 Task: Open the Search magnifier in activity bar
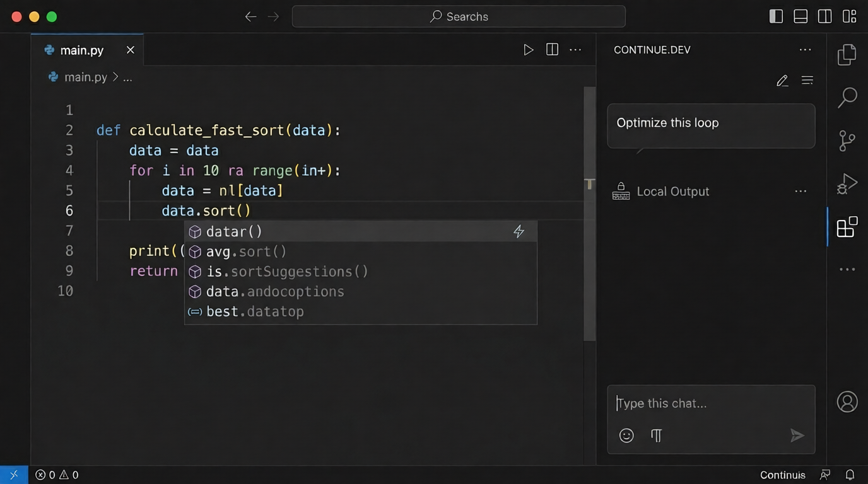[847, 98]
